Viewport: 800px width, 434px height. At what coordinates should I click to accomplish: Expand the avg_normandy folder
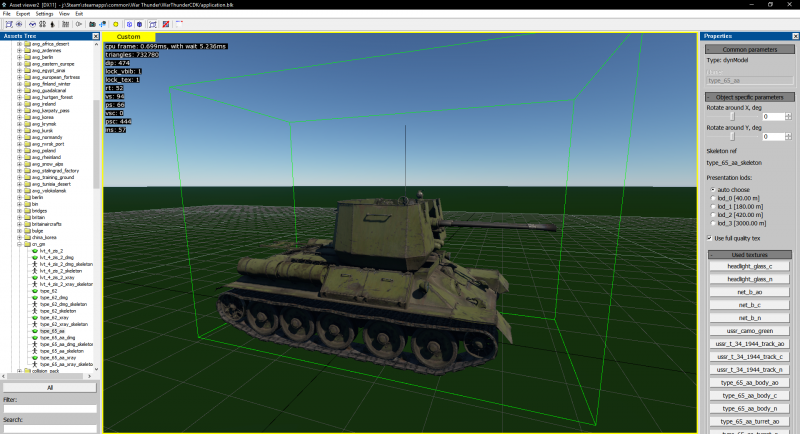19,137
